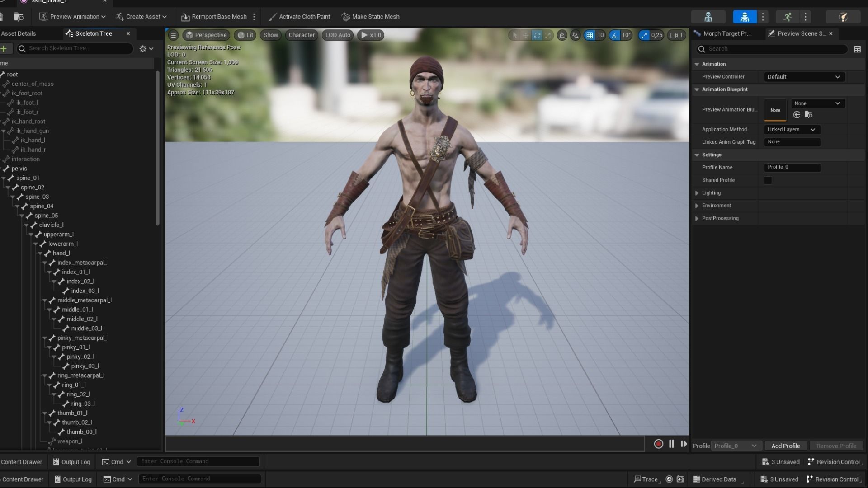Select the translate (move) gizmo tool
The height and width of the screenshot is (488, 868).
click(525, 35)
